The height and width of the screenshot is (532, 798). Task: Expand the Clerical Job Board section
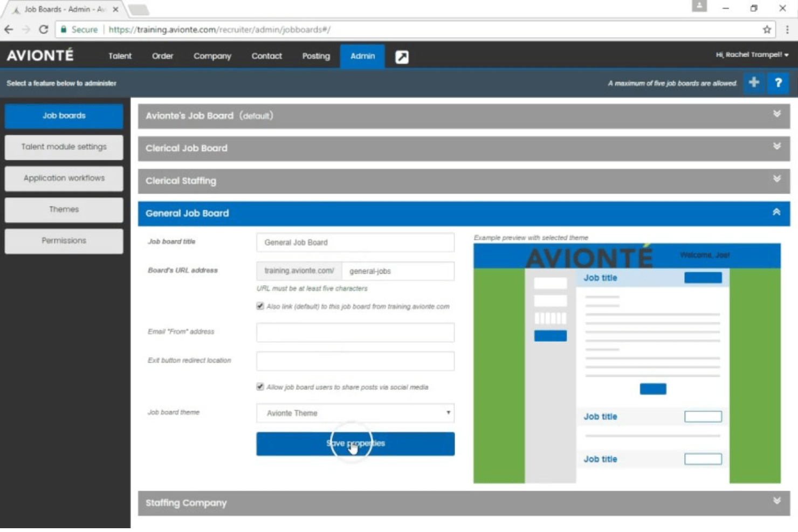464,148
